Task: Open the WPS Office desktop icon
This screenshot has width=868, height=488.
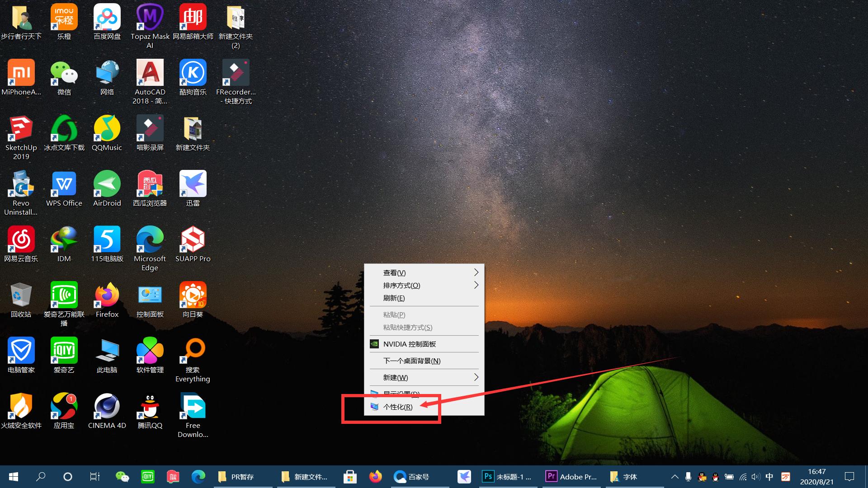Action: [x=64, y=184]
